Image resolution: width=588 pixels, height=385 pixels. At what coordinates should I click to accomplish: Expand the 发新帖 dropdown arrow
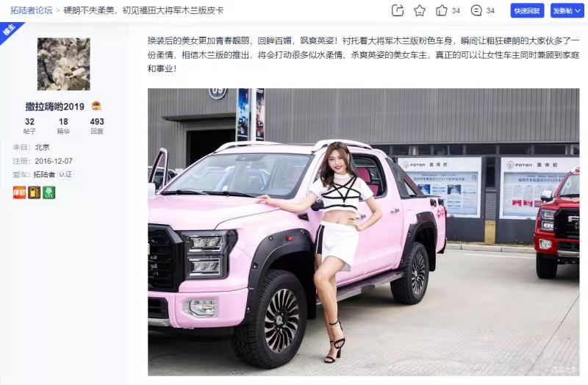[578, 11]
